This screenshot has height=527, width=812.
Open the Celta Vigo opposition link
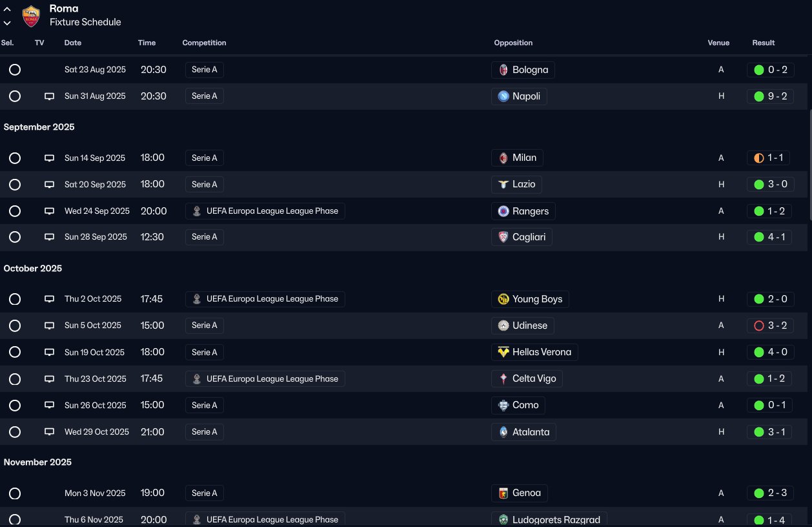coord(527,379)
